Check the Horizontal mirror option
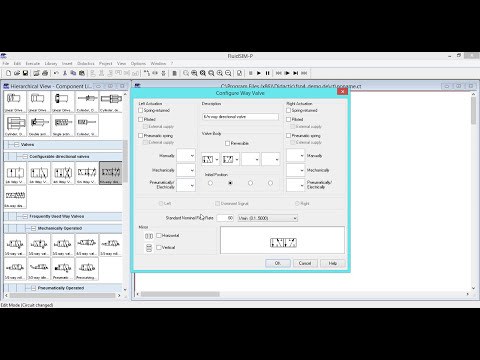Image resolution: width=480 pixels, height=360 pixels. click(x=159, y=235)
